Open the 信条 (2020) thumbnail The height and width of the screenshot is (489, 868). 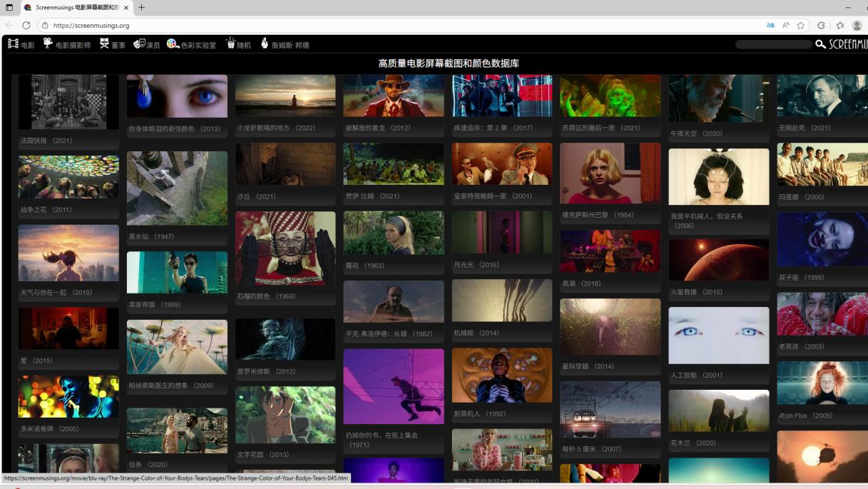pyautogui.click(x=177, y=430)
